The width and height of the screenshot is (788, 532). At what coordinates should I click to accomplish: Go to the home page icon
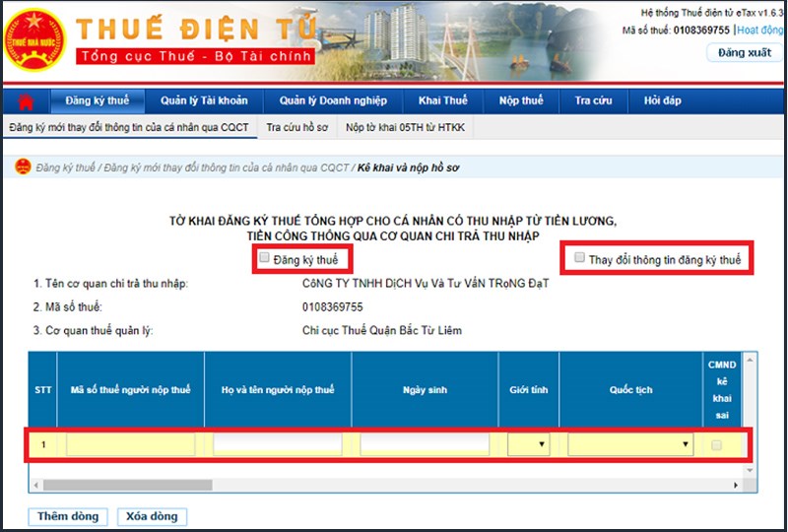[26, 101]
